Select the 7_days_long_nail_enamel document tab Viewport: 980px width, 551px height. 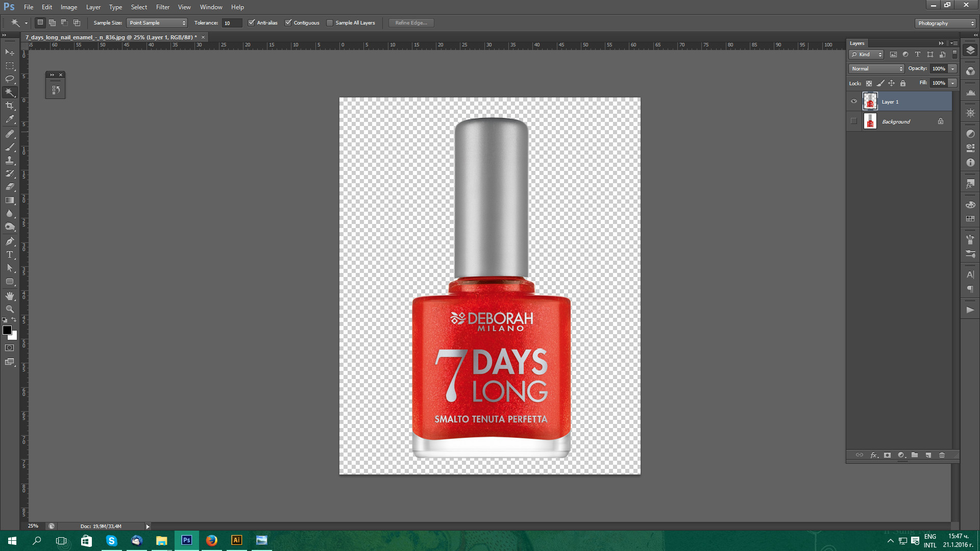click(111, 37)
